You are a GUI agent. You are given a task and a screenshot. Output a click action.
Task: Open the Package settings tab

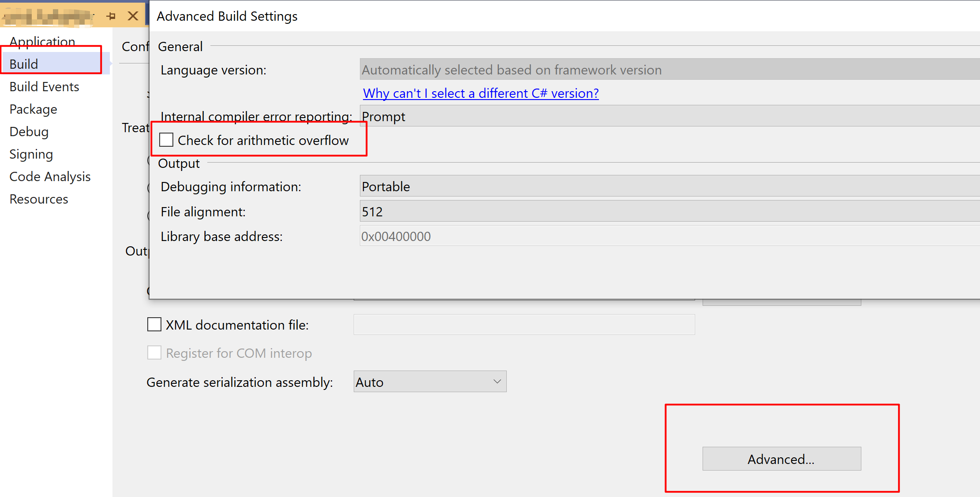pyautogui.click(x=33, y=109)
